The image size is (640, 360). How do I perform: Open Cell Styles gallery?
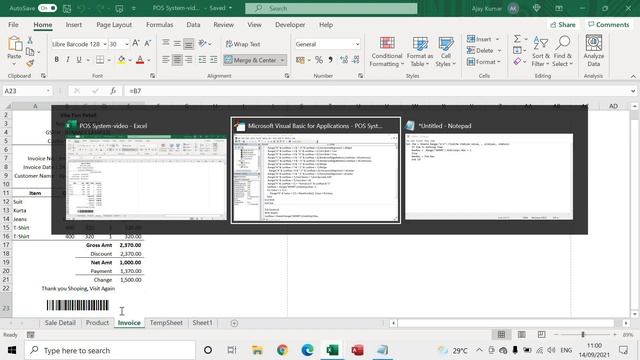[446, 51]
